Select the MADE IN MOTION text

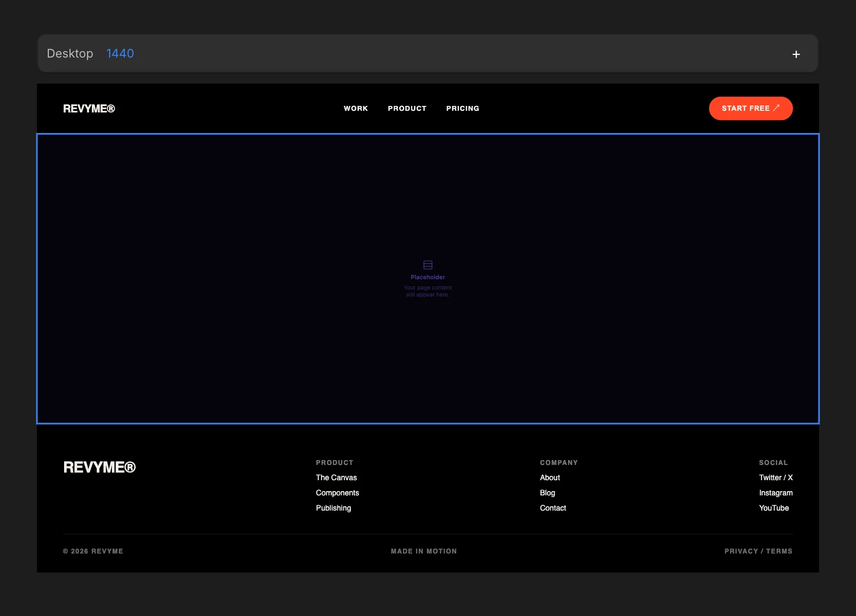tap(424, 551)
